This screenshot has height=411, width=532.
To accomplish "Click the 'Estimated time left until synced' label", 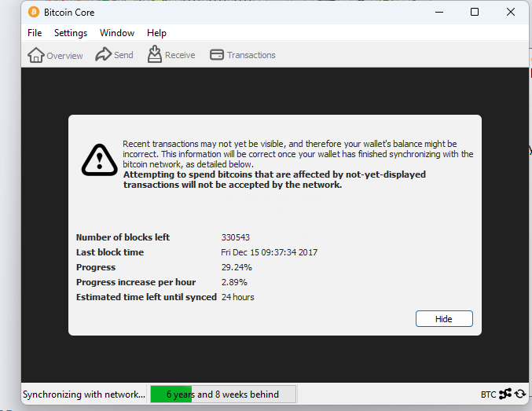I will [x=146, y=297].
